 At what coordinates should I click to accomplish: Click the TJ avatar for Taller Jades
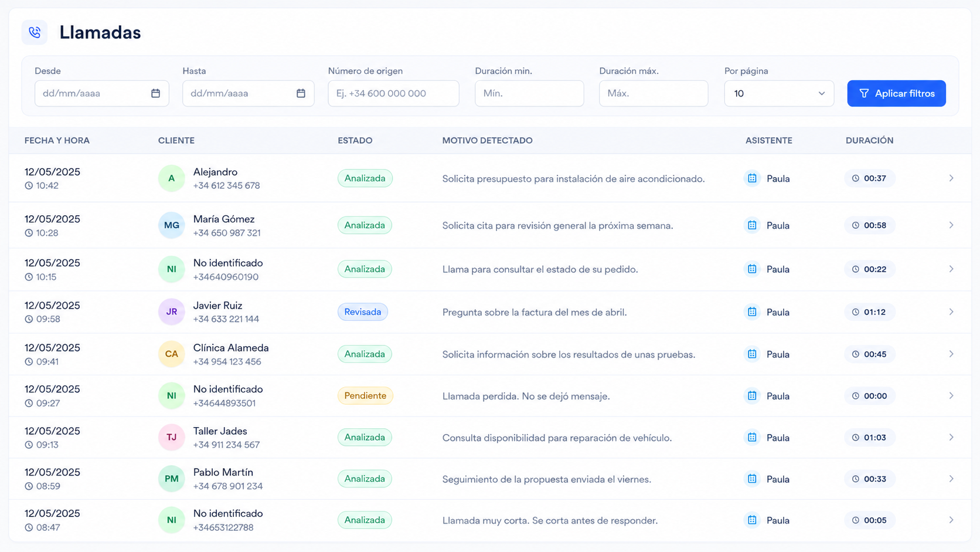pyautogui.click(x=171, y=438)
